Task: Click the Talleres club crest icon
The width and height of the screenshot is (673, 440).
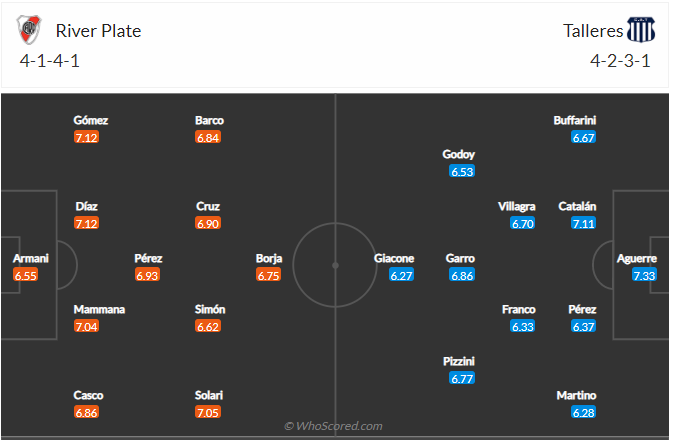Action: pos(641,31)
